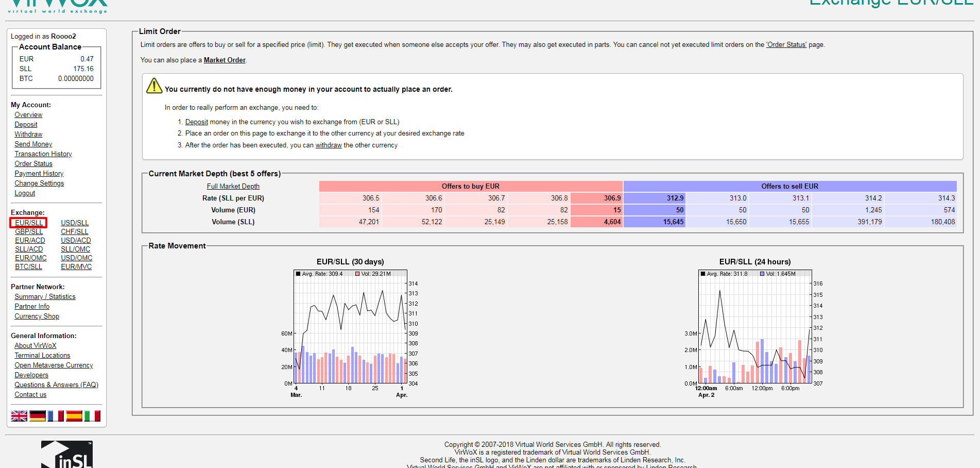
Task: Open the Partner Info page
Action: (x=32, y=307)
